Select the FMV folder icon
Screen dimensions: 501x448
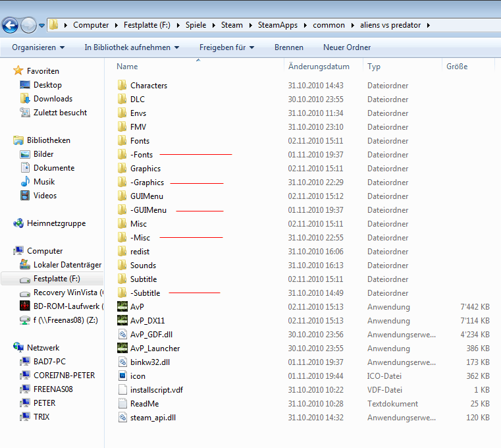[x=122, y=127]
